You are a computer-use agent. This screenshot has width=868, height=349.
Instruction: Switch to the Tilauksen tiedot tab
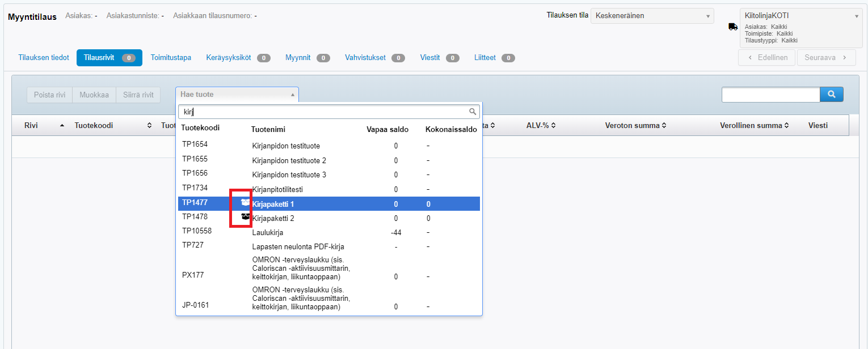(x=44, y=58)
